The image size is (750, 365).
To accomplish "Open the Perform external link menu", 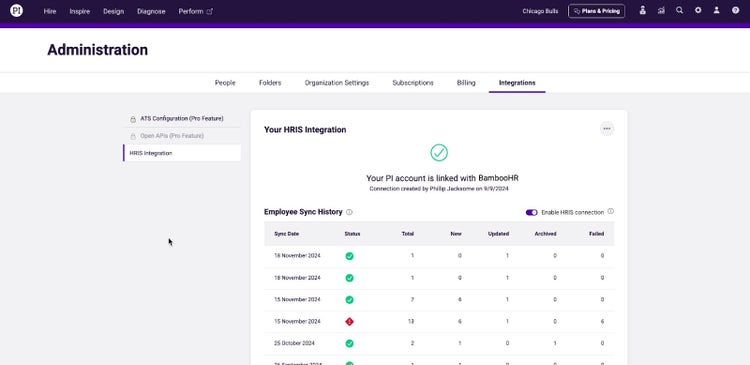I will point(196,11).
